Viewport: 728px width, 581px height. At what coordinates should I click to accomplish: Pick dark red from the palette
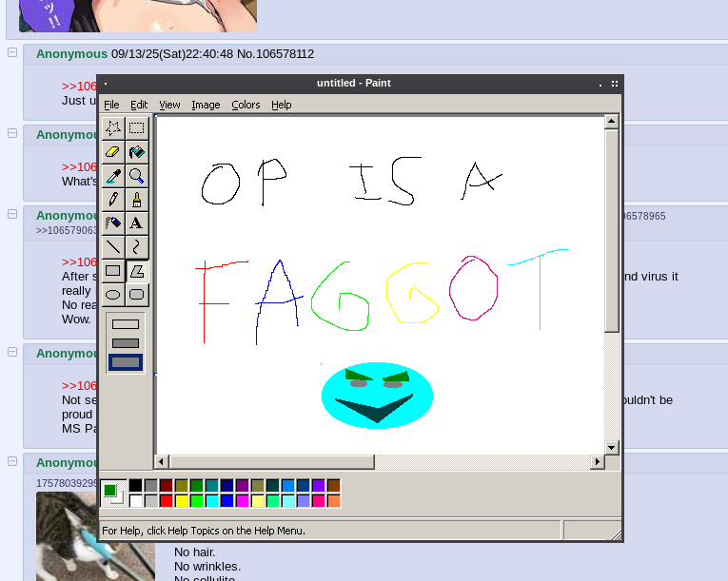167,486
